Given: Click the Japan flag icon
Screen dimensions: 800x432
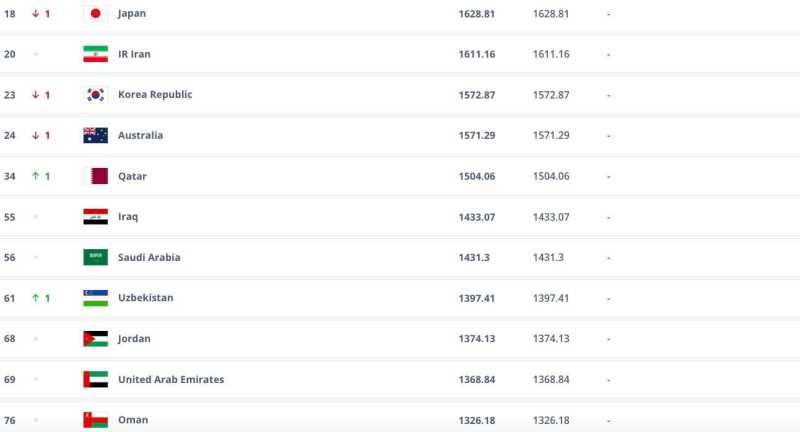Looking at the screenshot, I should coord(95,14).
